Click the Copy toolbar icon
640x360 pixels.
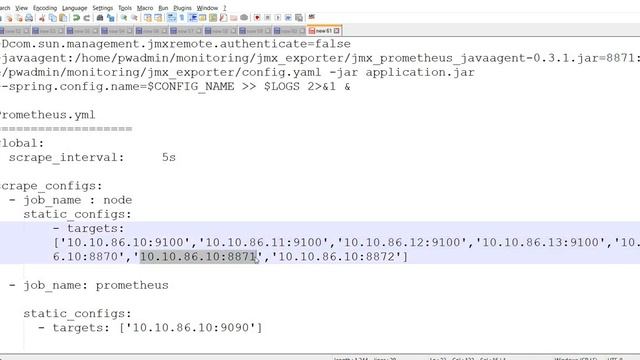pyautogui.click(x=53, y=18)
